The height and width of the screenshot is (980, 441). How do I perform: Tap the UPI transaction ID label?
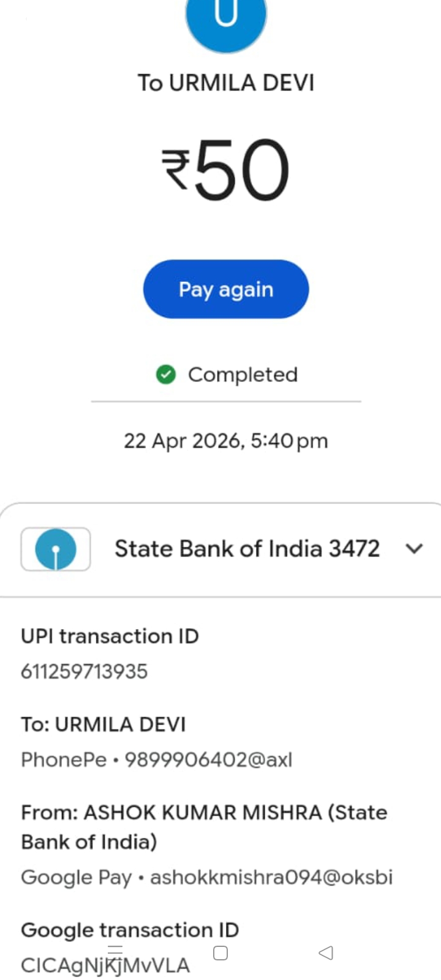click(x=110, y=636)
